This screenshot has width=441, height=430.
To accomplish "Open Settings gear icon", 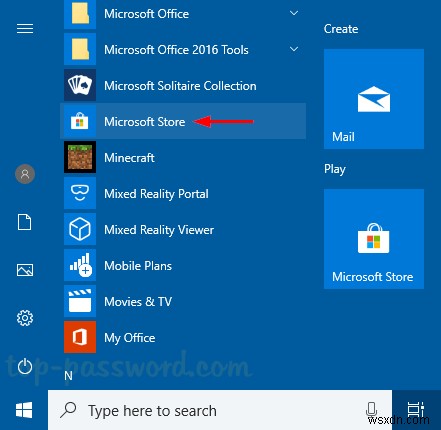I will 25,318.
